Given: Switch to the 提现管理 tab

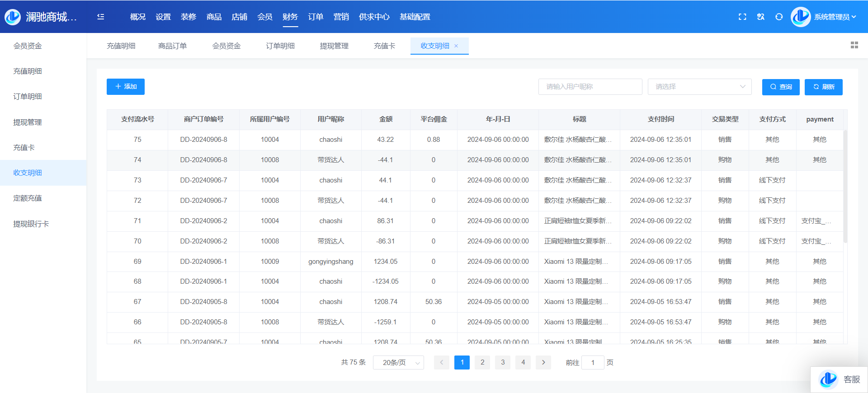Looking at the screenshot, I should point(334,46).
